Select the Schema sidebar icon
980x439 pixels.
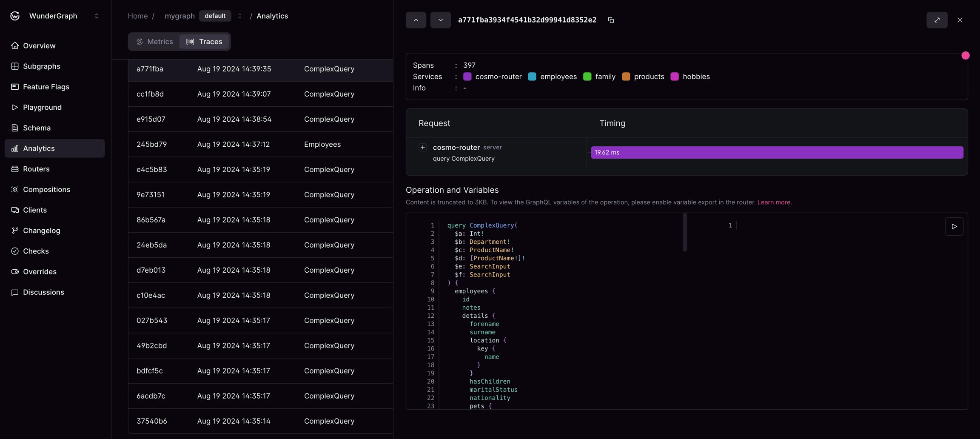point(15,128)
